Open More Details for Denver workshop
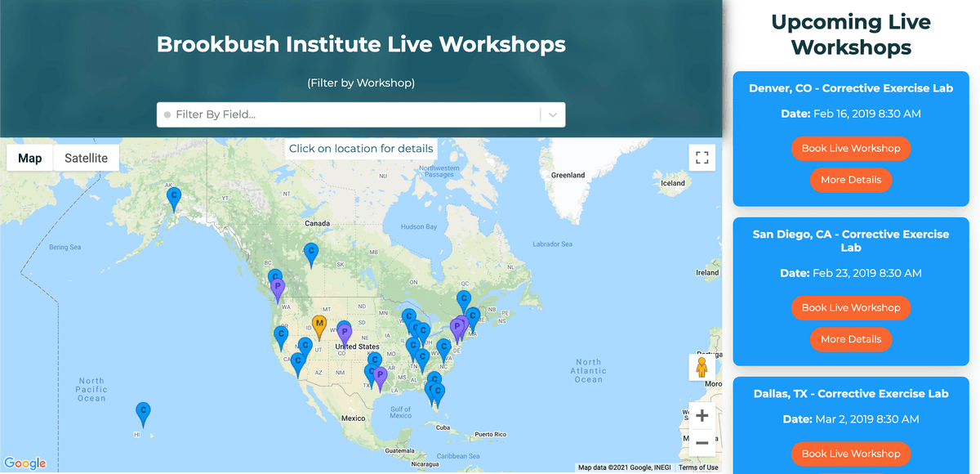The height and width of the screenshot is (474, 980). [x=850, y=180]
